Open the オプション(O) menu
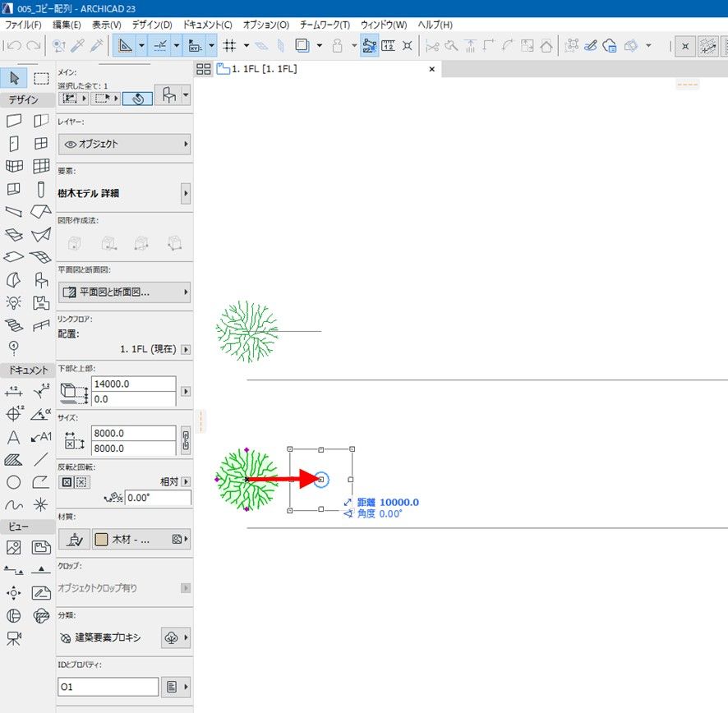The image size is (728, 713). pos(266,25)
